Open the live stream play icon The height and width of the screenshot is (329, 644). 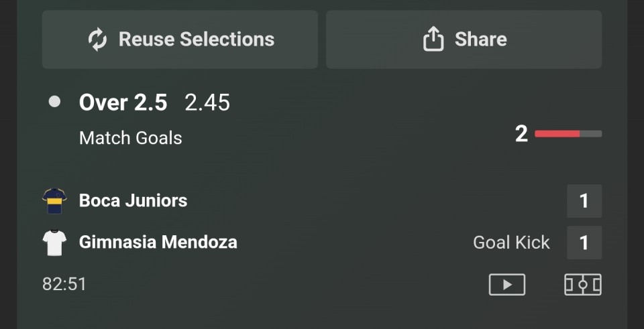(x=506, y=285)
